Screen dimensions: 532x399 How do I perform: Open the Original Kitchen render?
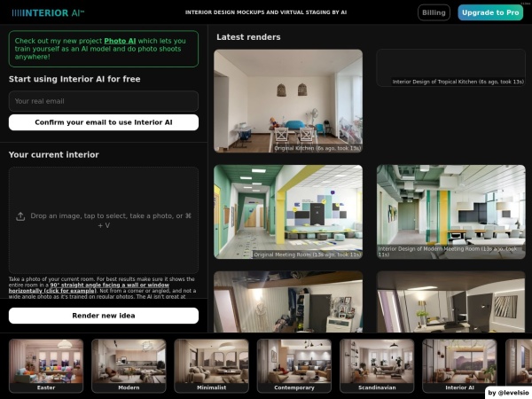(288, 101)
